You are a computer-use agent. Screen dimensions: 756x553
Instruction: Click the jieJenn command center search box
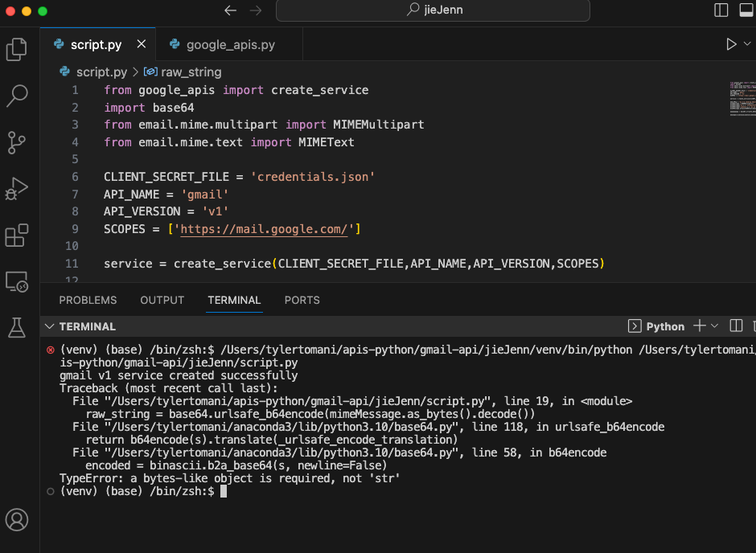point(433,10)
